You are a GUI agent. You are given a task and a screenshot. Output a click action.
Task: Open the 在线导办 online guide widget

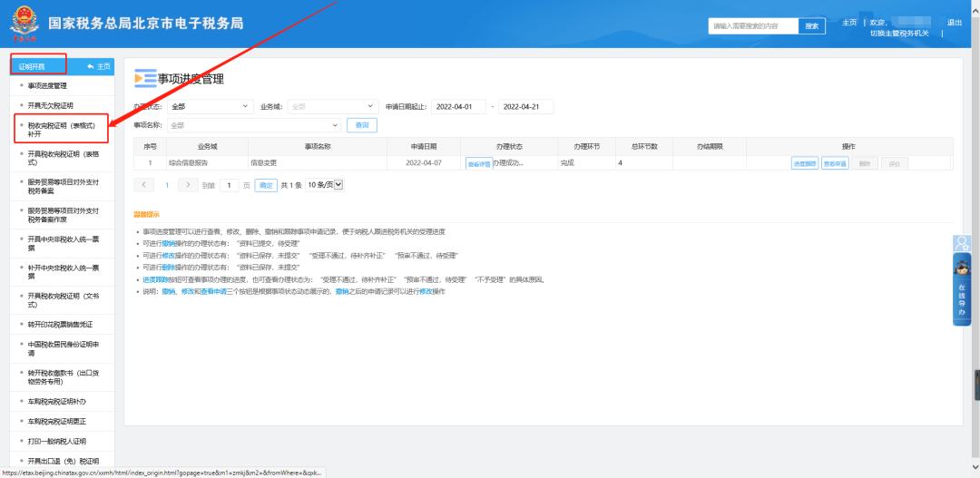(x=961, y=288)
